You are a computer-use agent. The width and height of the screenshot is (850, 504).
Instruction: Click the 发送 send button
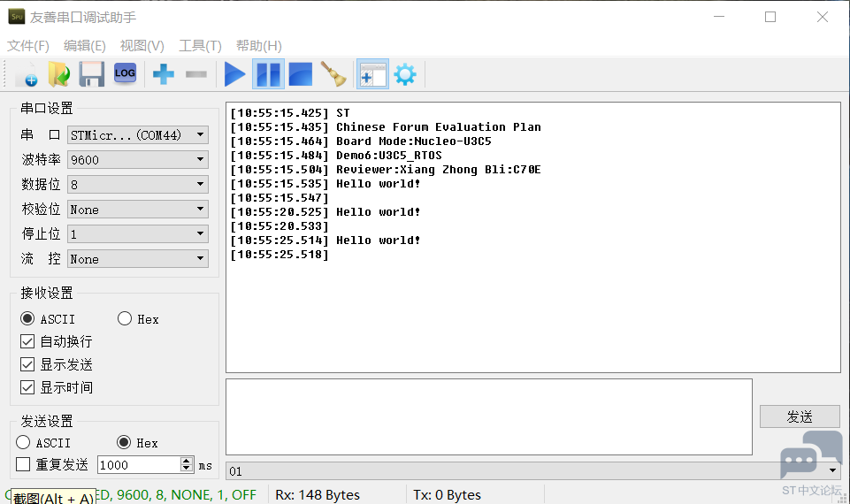click(800, 416)
